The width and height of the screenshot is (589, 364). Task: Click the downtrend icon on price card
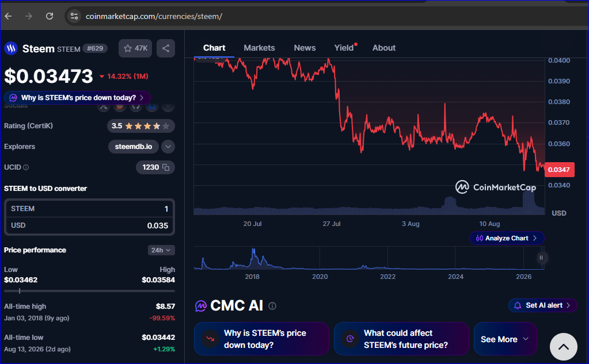point(210,339)
